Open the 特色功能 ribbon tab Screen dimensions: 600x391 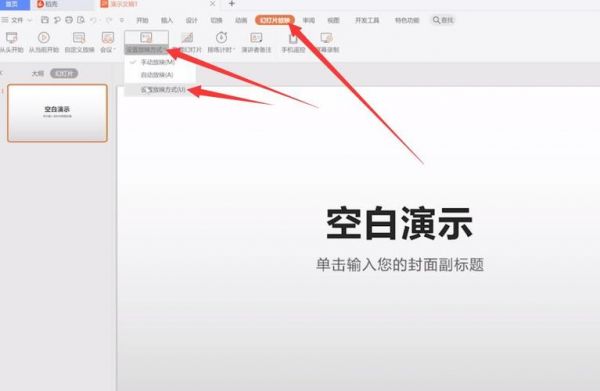(407, 20)
